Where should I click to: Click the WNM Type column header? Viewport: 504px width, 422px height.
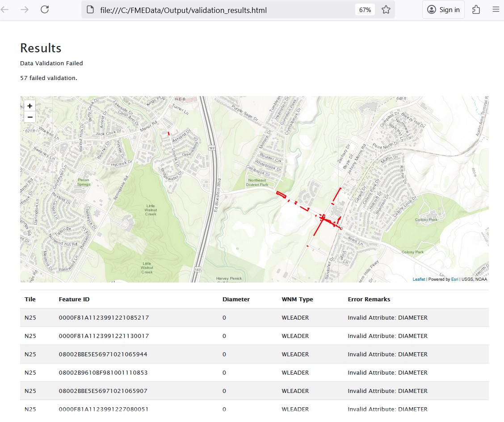tap(297, 299)
